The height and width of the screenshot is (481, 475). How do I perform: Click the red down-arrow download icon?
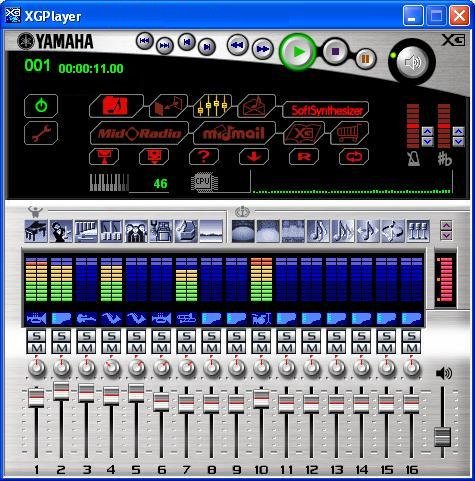tap(254, 156)
